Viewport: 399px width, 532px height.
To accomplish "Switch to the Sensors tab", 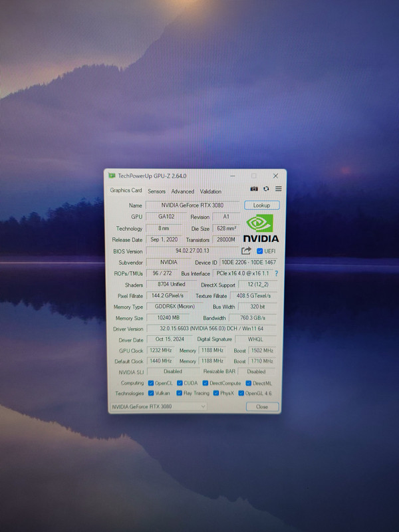I will tap(156, 192).
